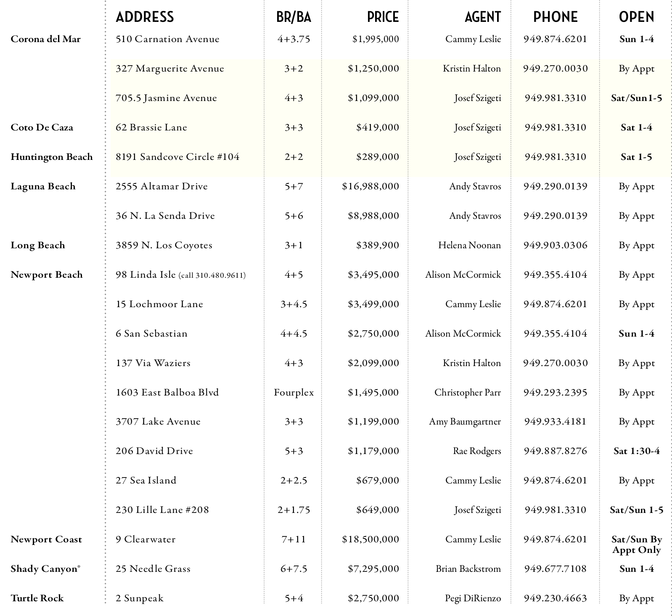Image resolution: width=672 pixels, height=616 pixels.
Task: Select the 327 Marguerite Avenue address
Action: click(x=169, y=69)
